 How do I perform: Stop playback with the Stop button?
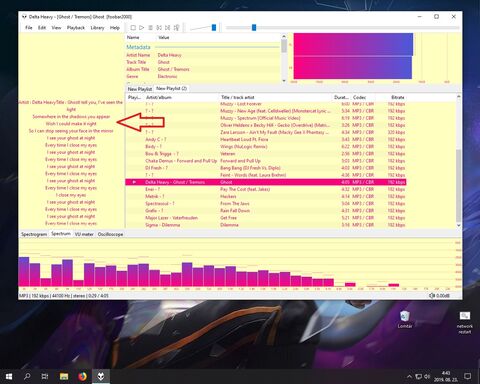[x=133, y=28]
